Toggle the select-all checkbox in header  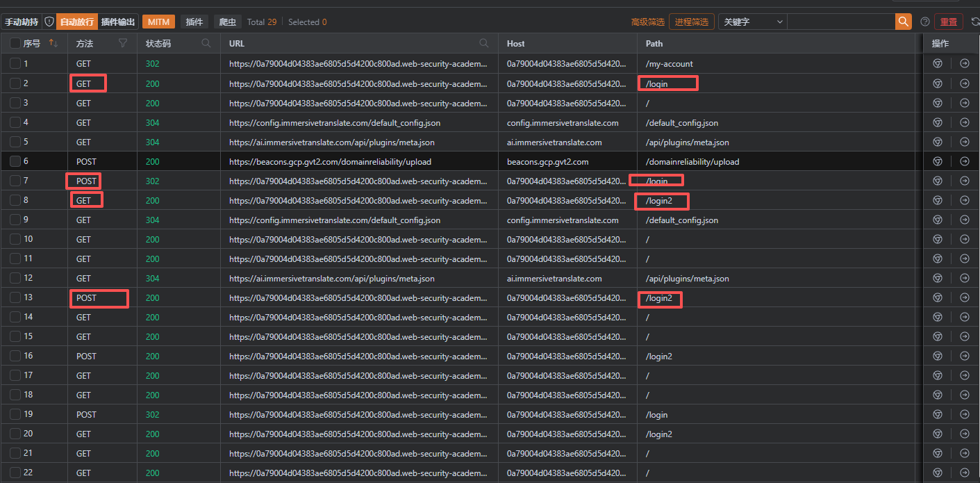(15, 43)
